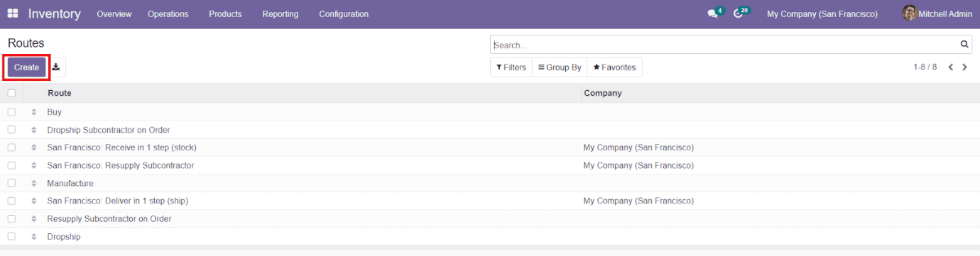980x256 pixels.
Task: Open the Operations menu
Action: (168, 14)
